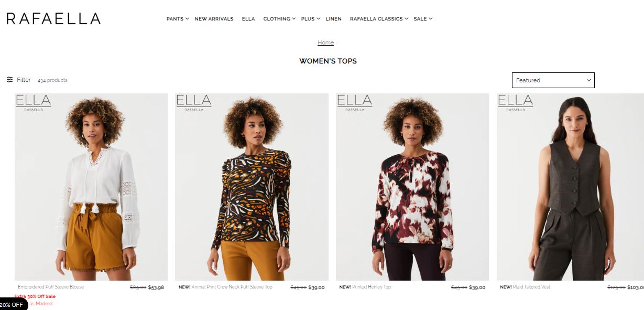The image size is (644, 310).
Task: Expand the Pants menu chevron
Action: pos(187,19)
